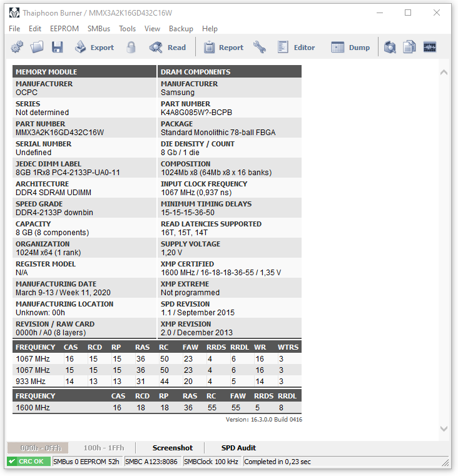
Task: Click the SMBC A123:8086 status entry
Action: [153, 462]
